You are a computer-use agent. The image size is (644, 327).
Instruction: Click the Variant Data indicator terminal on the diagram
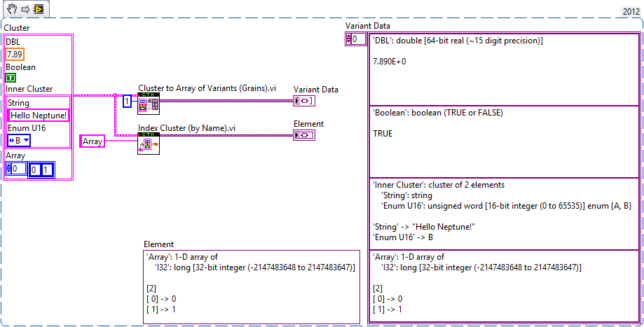click(x=304, y=101)
